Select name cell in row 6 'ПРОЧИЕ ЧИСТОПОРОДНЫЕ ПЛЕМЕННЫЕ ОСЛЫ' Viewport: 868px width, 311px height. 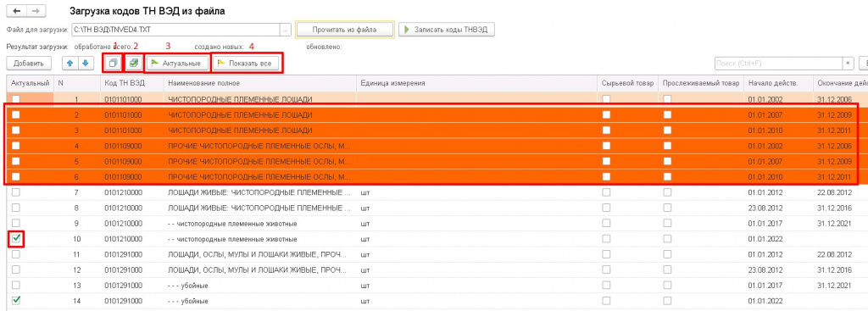260,176
